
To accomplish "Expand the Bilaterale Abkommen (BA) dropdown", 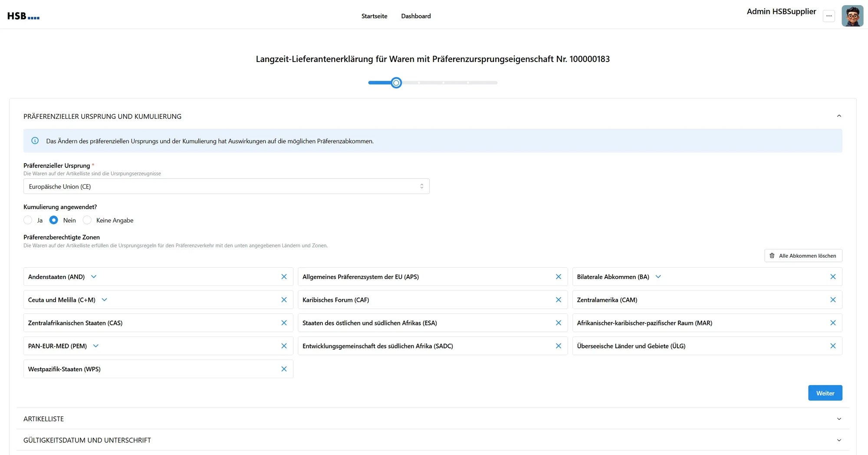I will [x=658, y=276].
